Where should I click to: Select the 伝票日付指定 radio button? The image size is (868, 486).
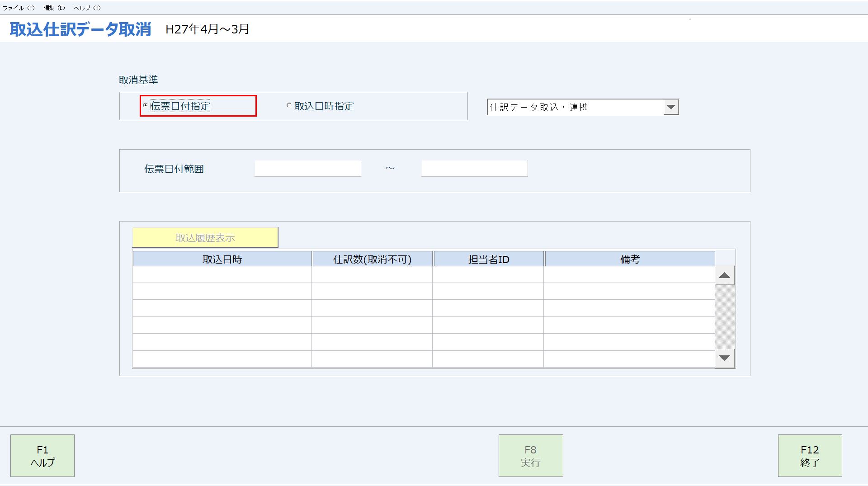(x=144, y=106)
